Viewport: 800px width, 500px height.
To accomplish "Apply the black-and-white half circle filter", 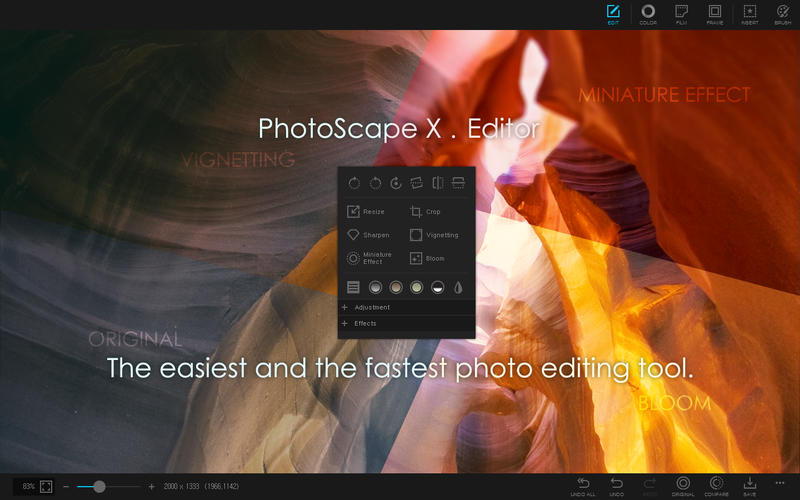I will pyautogui.click(x=437, y=287).
